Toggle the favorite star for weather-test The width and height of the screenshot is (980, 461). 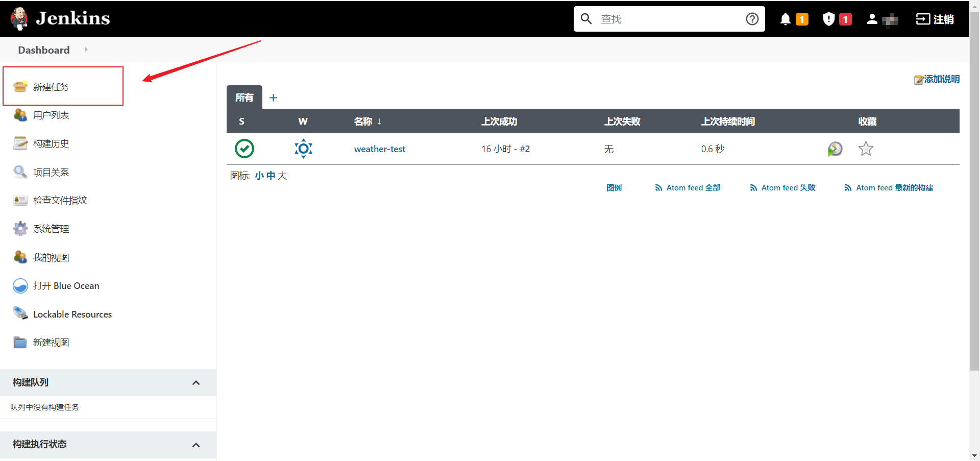866,149
